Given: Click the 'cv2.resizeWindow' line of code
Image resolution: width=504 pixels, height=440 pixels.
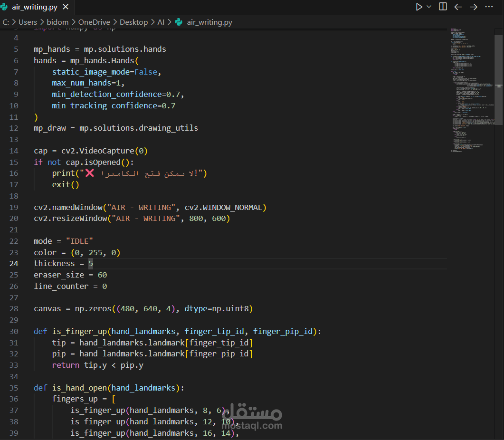Looking at the screenshot, I should click(132, 219).
